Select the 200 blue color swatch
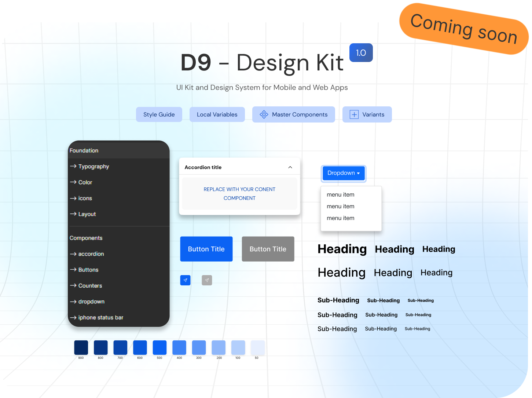 (x=219, y=347)
